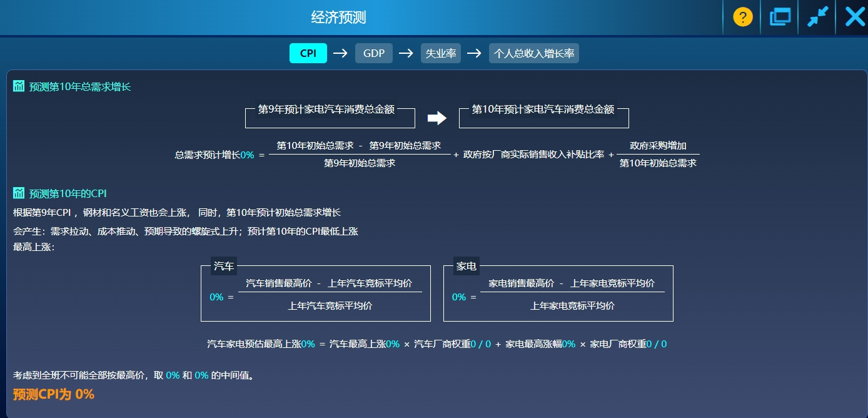The height and width of the screenshot is (418, 868).
Task: Click the white arrow between year boxes
Action: (437, 118)
